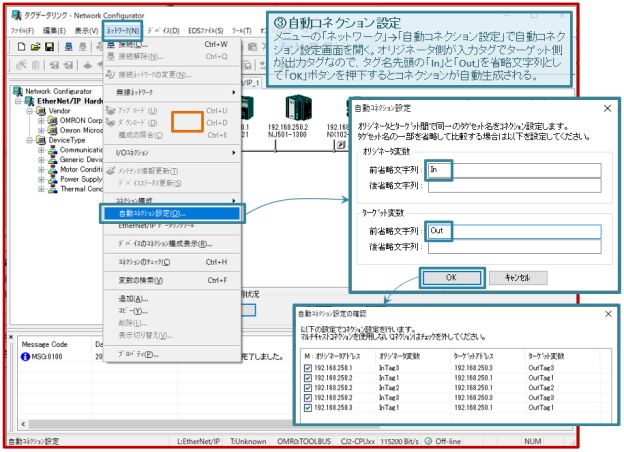Click the Network Configurator root tree icon

click(18, 91)
